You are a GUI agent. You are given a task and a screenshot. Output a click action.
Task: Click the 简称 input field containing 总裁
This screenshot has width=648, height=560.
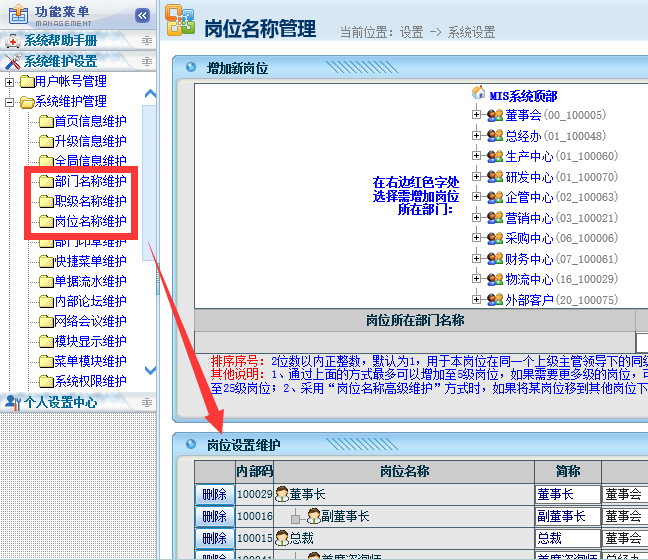(566, 538)
